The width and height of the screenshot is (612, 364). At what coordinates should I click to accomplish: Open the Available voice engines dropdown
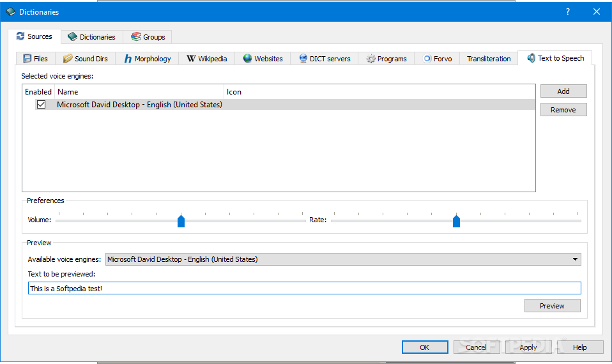click(x=343, y=259)
